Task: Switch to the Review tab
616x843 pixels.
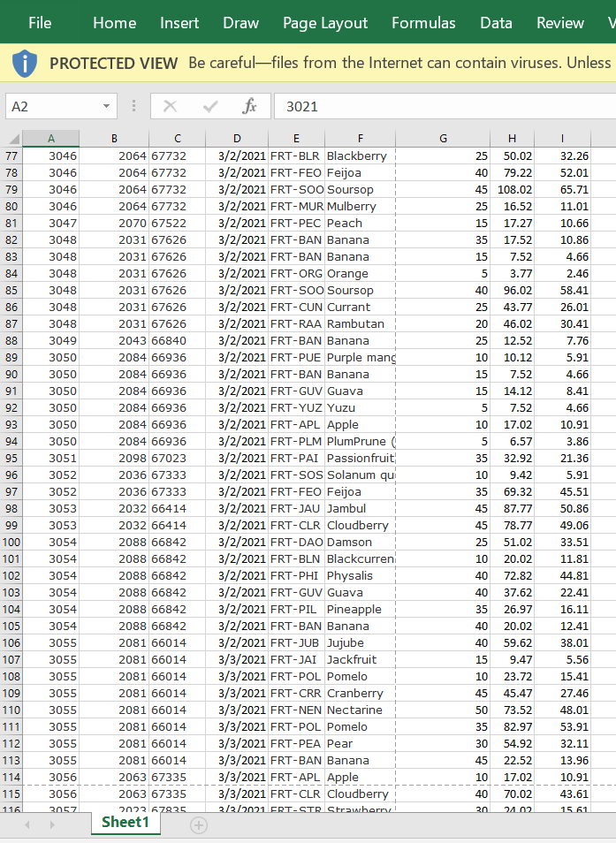Action: point(560,23)
